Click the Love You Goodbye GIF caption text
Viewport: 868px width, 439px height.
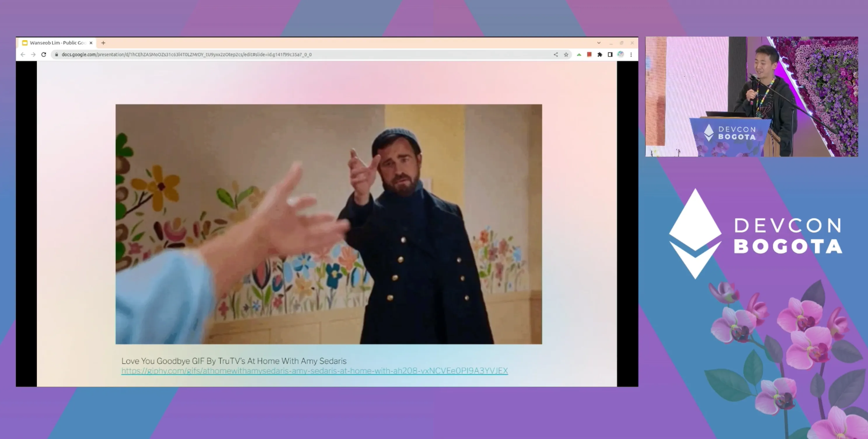coord(234,361)
